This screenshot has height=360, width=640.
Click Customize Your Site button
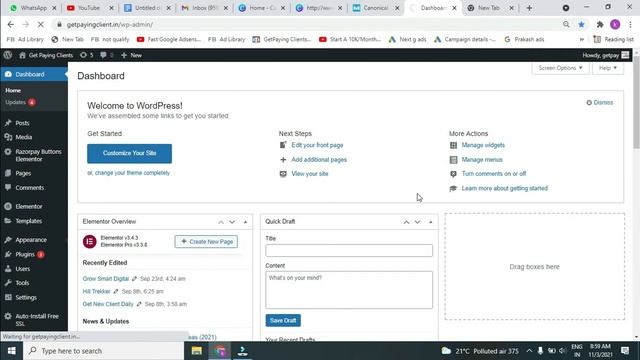129,153
